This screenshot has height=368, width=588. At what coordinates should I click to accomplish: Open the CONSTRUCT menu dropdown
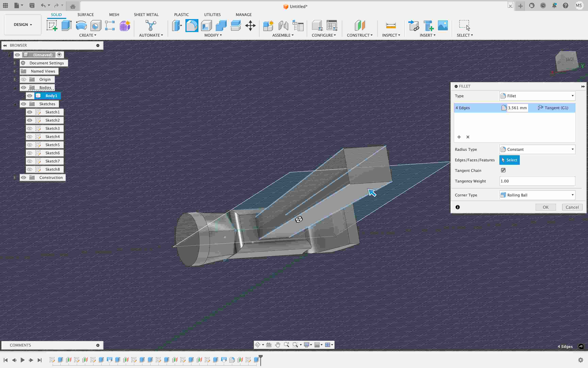[x=360, y=35]
